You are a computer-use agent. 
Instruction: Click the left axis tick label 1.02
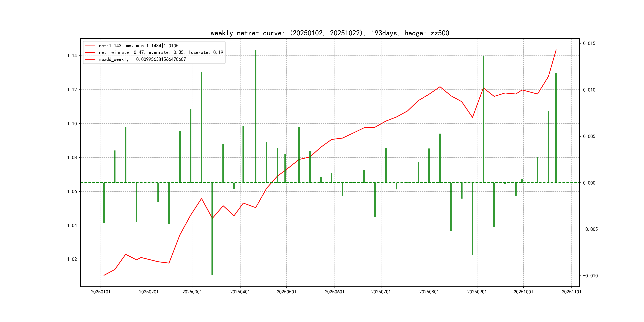pyautogui.click(x=72, y=259)
